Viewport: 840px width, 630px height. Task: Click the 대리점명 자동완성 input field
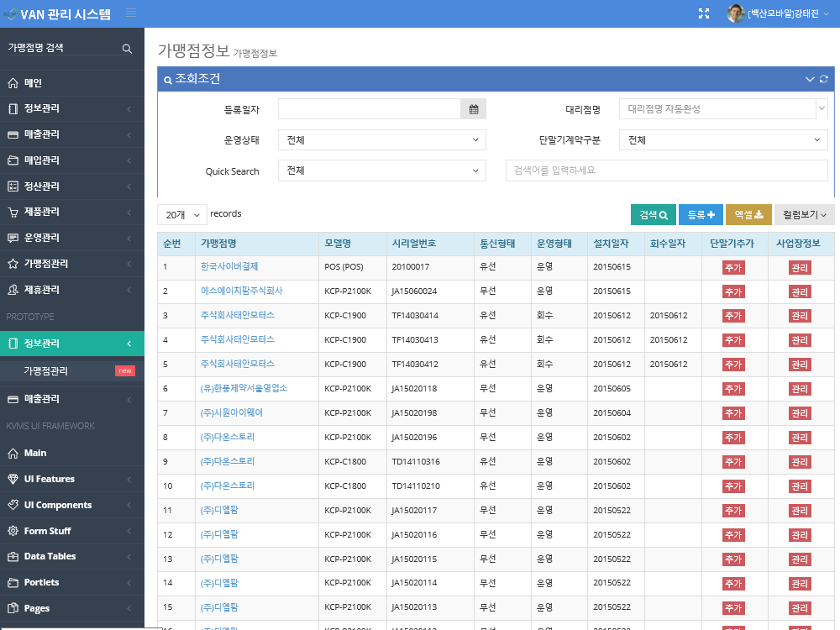pyautogui.click(x=718, y=108)
